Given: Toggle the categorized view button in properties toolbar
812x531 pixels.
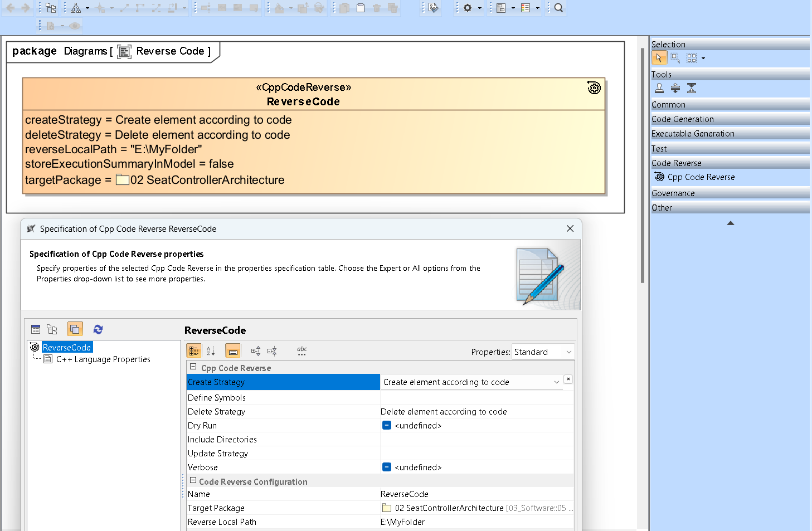Looking at the screenshot, I should coord(194,350).
